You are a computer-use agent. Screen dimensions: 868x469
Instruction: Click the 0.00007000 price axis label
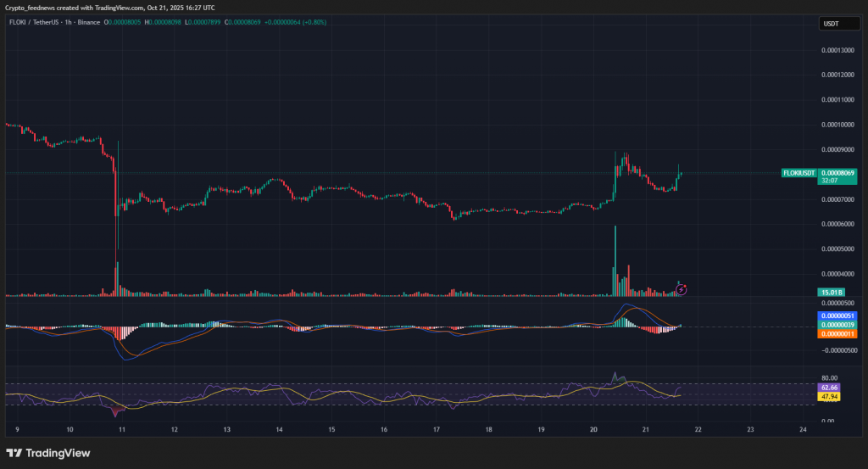click(837, 199)
